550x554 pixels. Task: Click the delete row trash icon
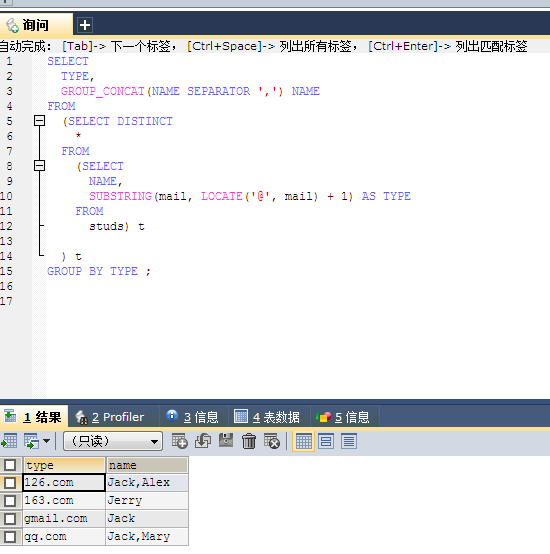coord(249,441)
